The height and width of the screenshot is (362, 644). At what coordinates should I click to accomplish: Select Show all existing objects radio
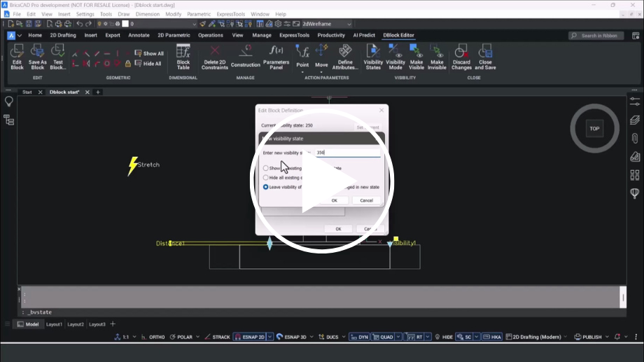(266, 168)
